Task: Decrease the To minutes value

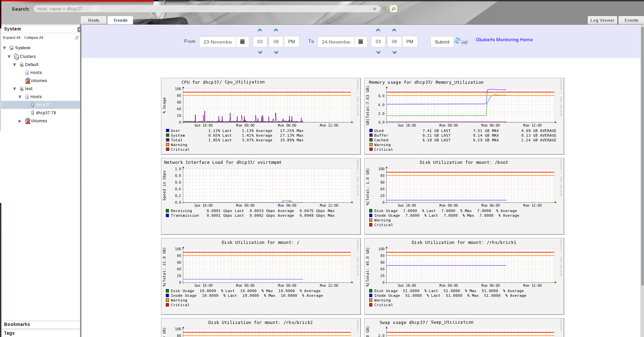Action: 394,53
